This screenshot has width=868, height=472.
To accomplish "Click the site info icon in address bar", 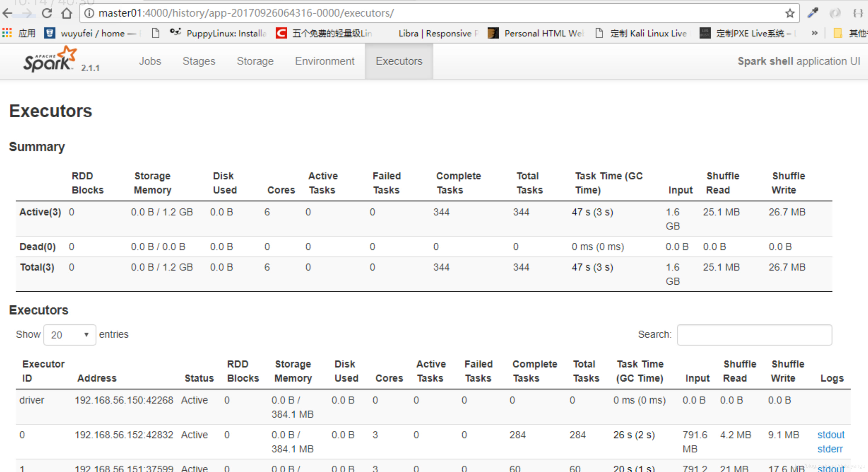I will [x=89, y=13].
